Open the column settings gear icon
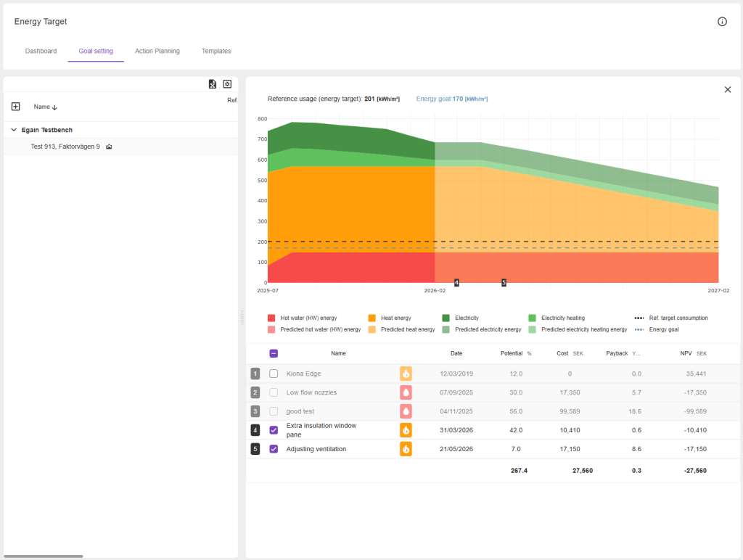743x560 pixels. tap(227, 84)
